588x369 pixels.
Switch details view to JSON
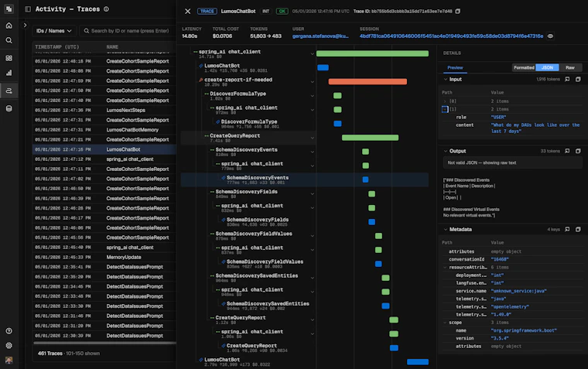[547, 67]
